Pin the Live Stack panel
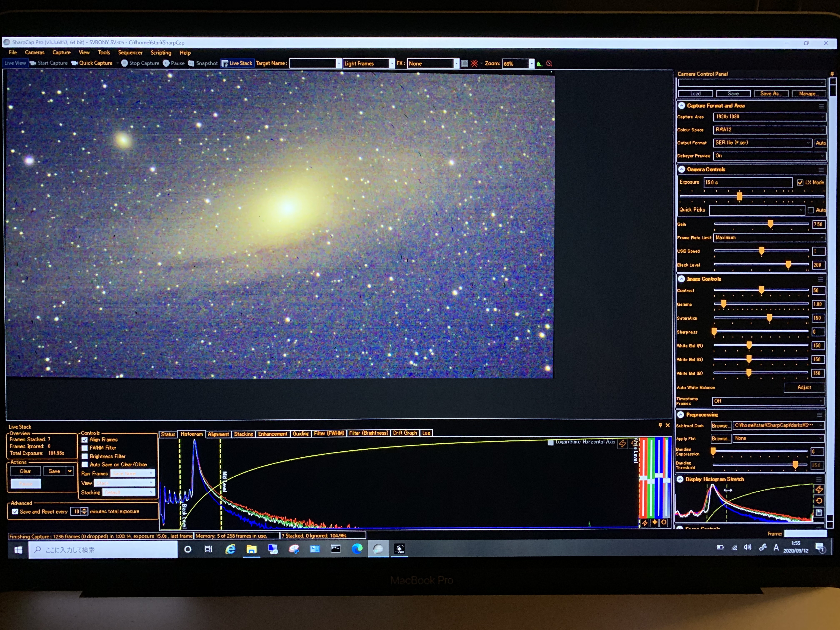 click(660, 425)
